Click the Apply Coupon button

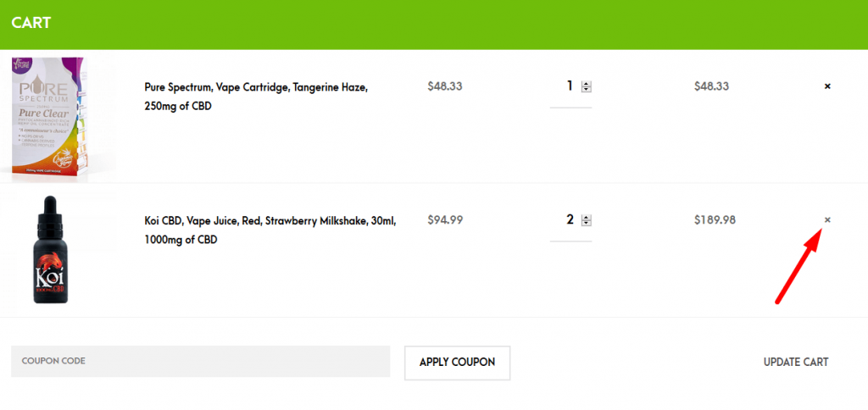(457, 363)
